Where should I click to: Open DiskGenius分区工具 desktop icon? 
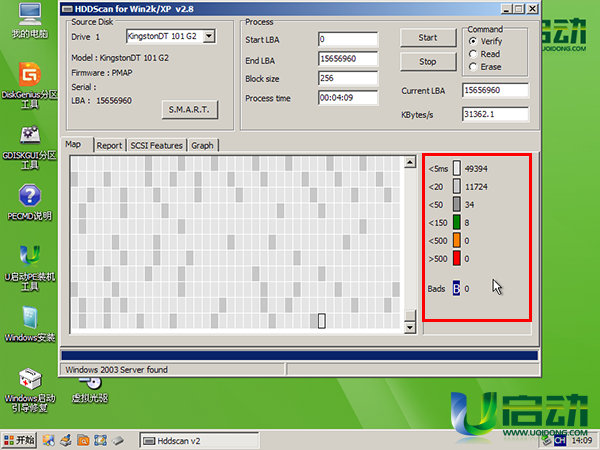[x=29, y=85]
